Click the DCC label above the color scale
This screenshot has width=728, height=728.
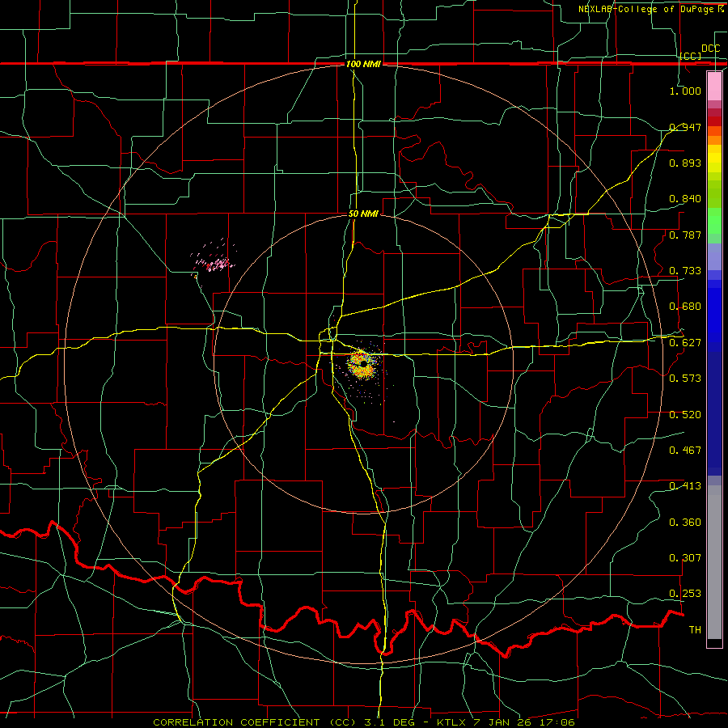711,49
